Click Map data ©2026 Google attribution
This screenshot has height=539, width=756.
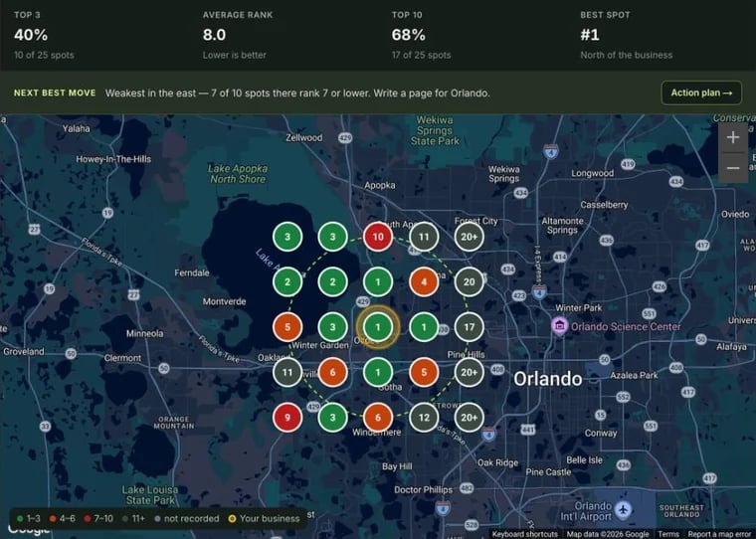pyautogui.click(x=608, y=534)
